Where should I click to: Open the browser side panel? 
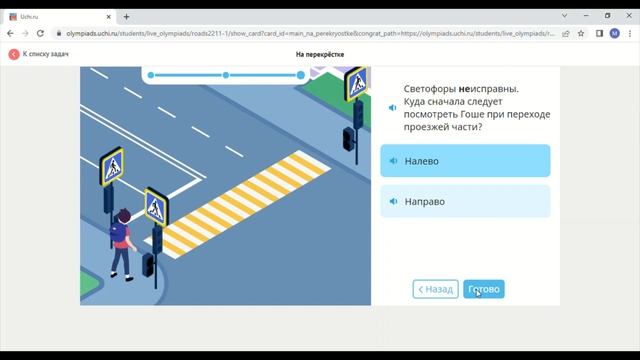(599, 33)
